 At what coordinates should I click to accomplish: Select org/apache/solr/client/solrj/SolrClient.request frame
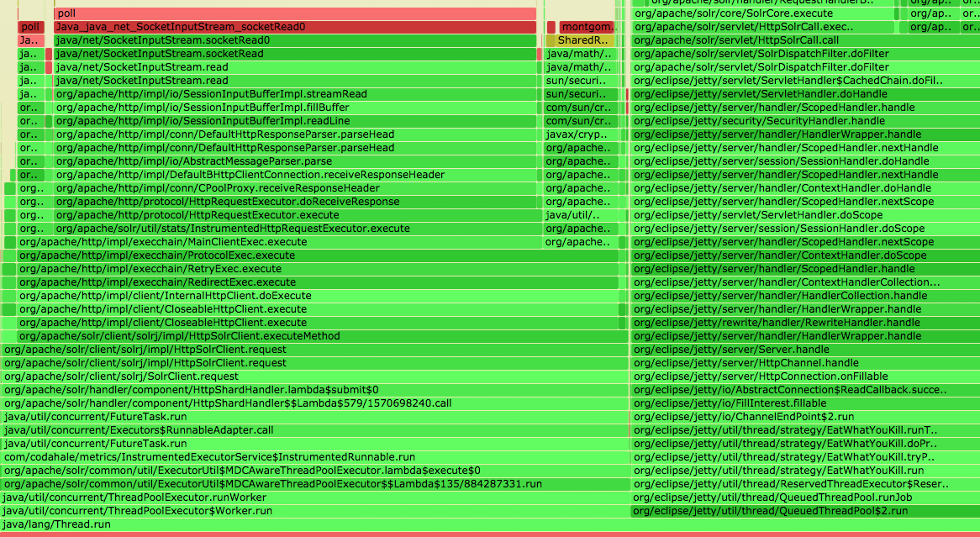click(314, 376)
